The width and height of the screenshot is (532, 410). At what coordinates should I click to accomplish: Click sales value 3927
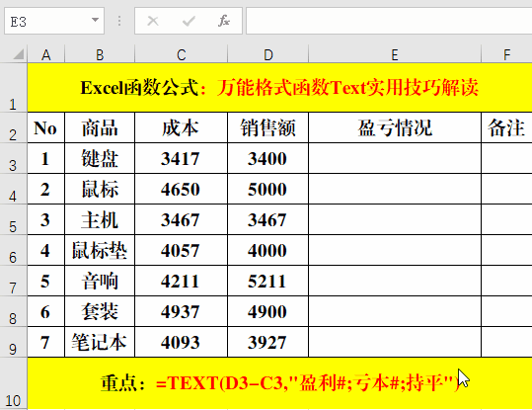coord(268,342)
